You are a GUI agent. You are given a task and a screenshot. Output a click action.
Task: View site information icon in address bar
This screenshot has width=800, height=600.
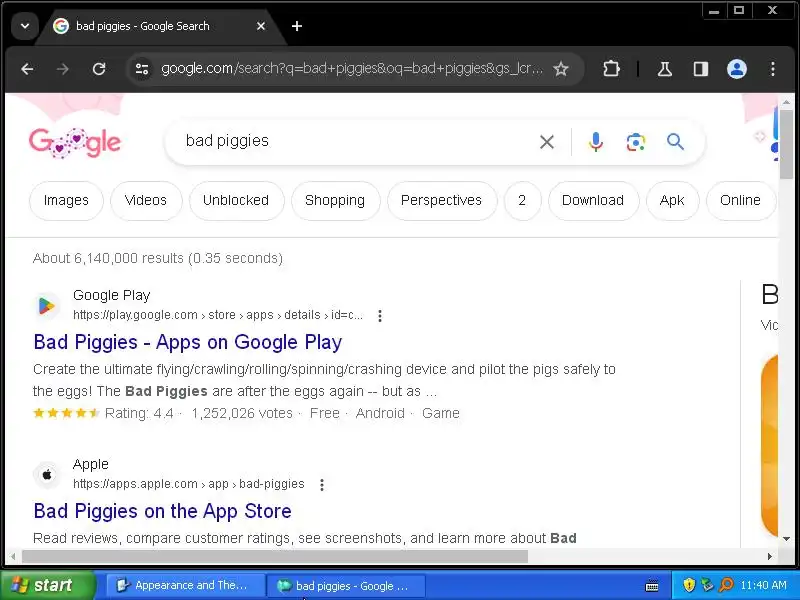click(142, 68)
